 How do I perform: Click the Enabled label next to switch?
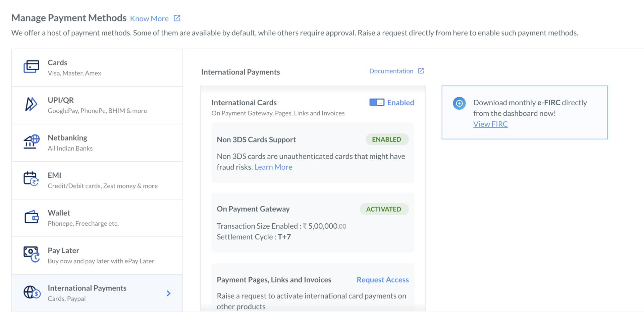click(x=400, y=103)
